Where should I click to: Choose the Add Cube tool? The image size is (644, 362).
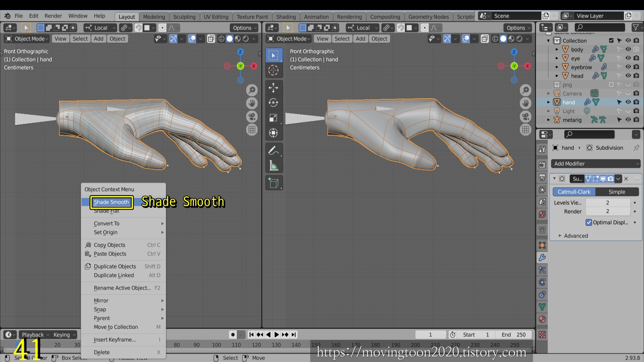(x=273, y=183)
